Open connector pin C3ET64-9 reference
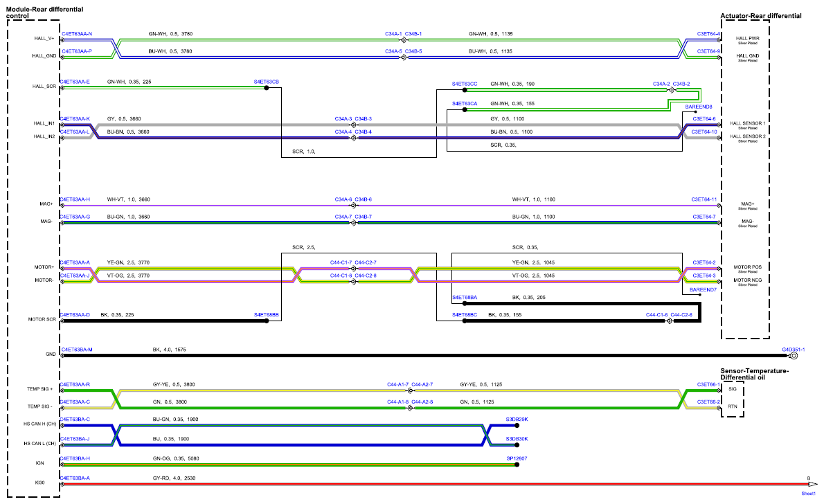 pyautogui.click(x=708, y=51)
